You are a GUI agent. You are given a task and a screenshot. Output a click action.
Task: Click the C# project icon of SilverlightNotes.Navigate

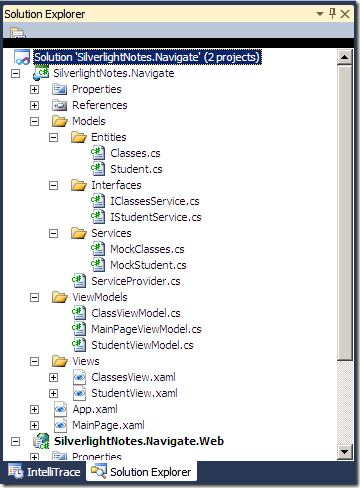(41, 73)
